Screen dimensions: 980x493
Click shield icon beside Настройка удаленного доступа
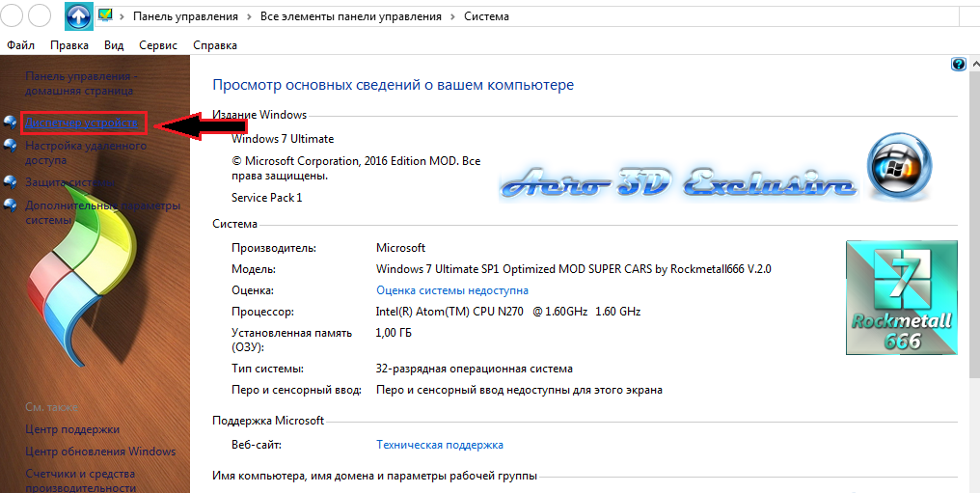(x=11, y=147)
